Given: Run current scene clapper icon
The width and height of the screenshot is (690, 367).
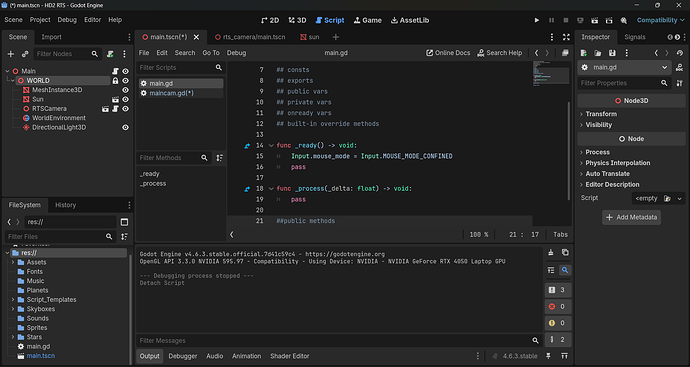Looking at the screenshot, I should point(595,20).
